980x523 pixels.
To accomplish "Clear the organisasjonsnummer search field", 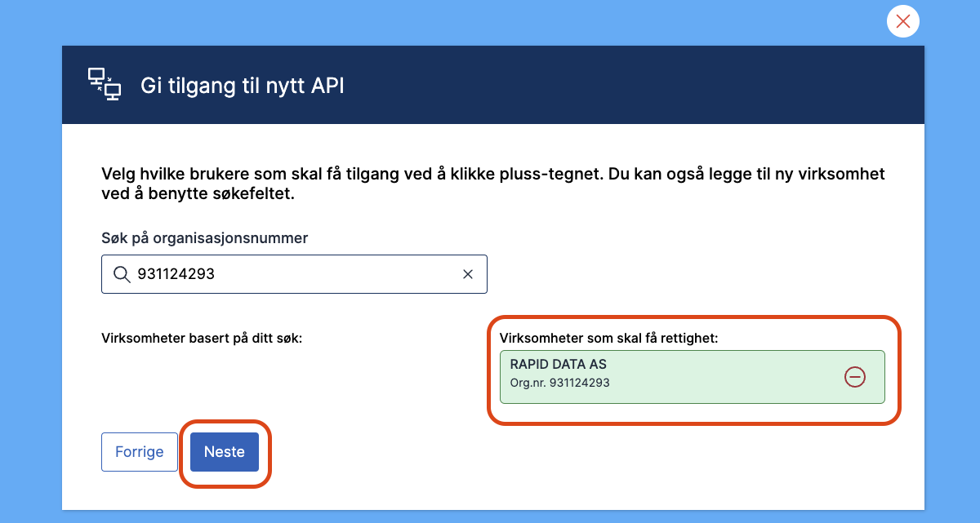I will click(468, 274).
